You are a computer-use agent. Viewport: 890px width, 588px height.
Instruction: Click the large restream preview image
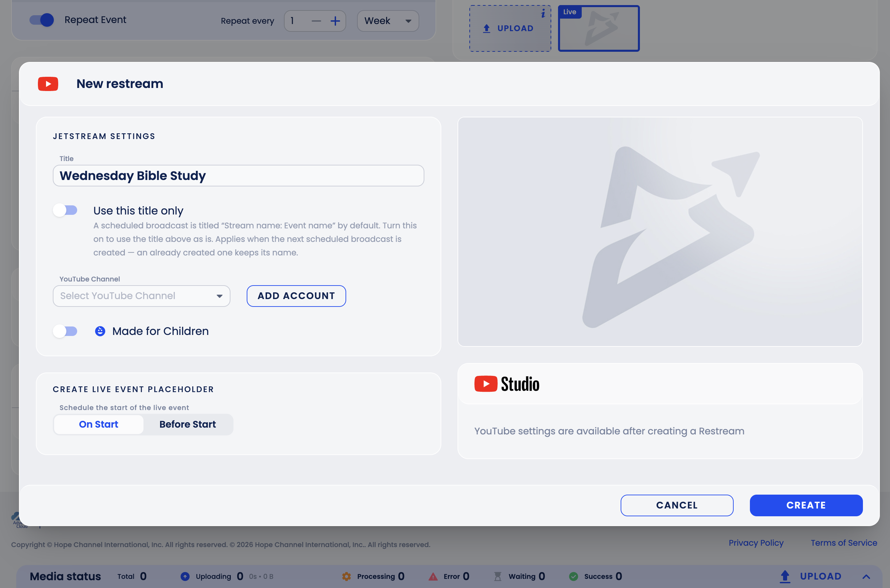tap(660, 232)
